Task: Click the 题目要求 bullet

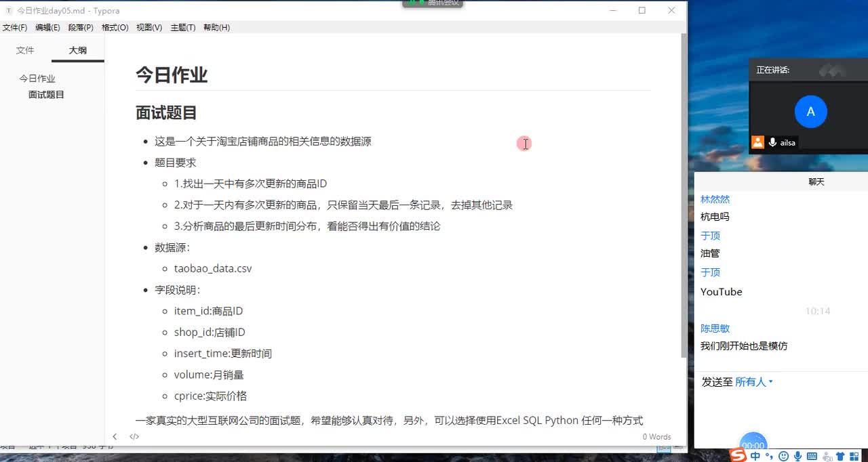Action: coord(176,163)
